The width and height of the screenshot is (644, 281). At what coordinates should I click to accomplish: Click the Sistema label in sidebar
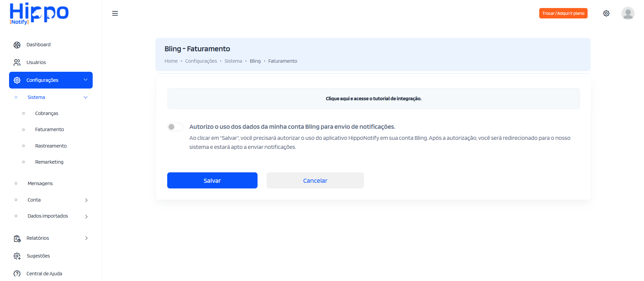pos(36,97)
